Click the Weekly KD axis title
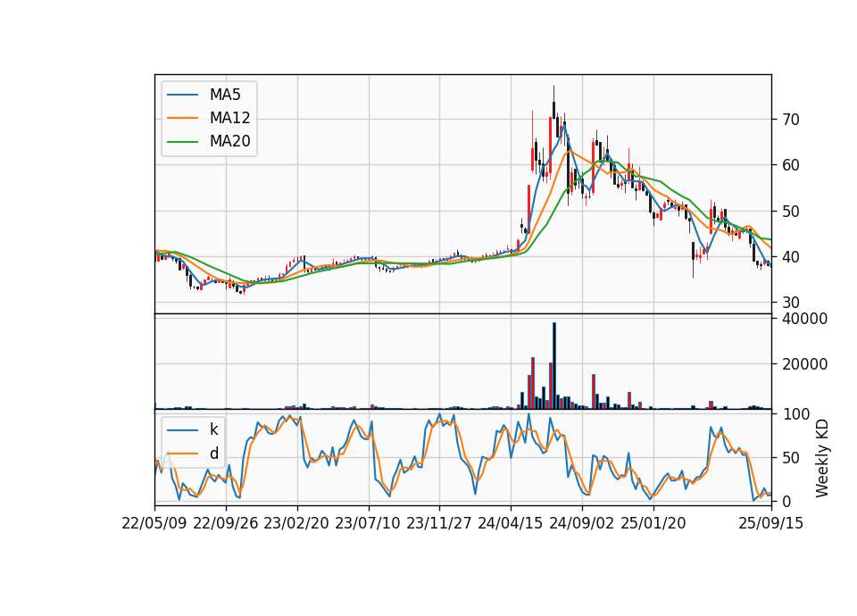The image size is (857, 616). (821, 459)
